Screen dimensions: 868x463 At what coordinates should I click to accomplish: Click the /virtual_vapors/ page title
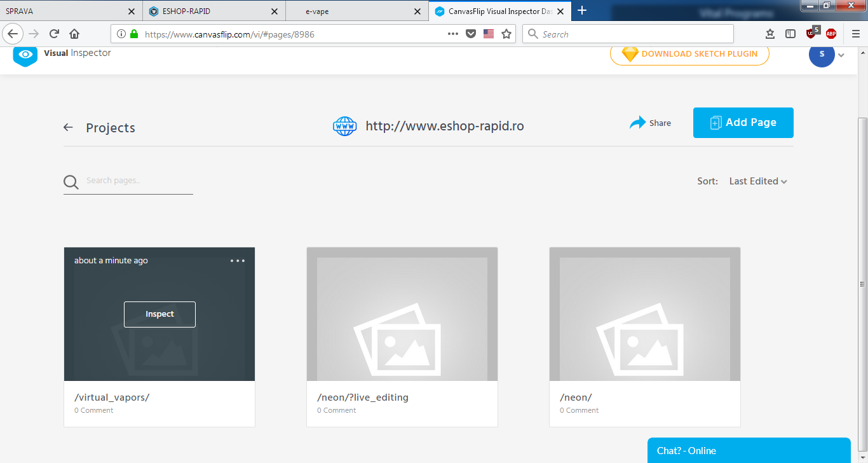coord(112,397)
